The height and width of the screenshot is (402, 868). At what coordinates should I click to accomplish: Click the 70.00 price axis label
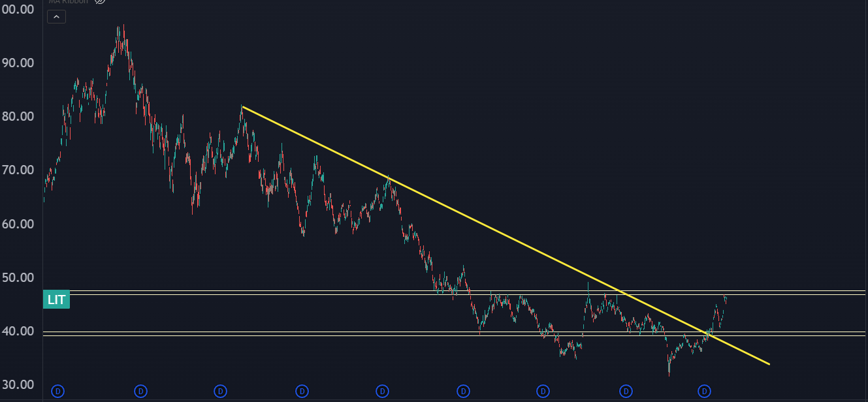18,170
